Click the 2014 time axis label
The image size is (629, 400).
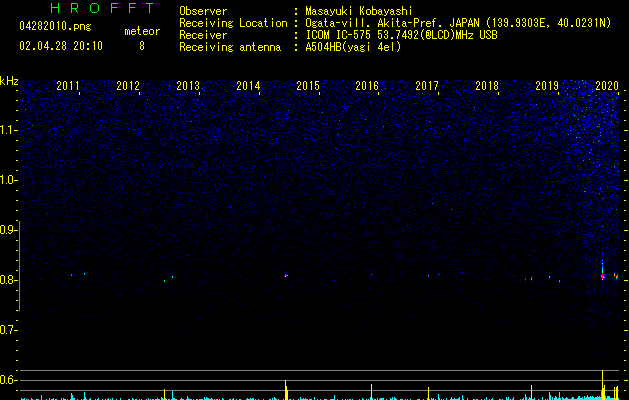click(x=248, y=86)
